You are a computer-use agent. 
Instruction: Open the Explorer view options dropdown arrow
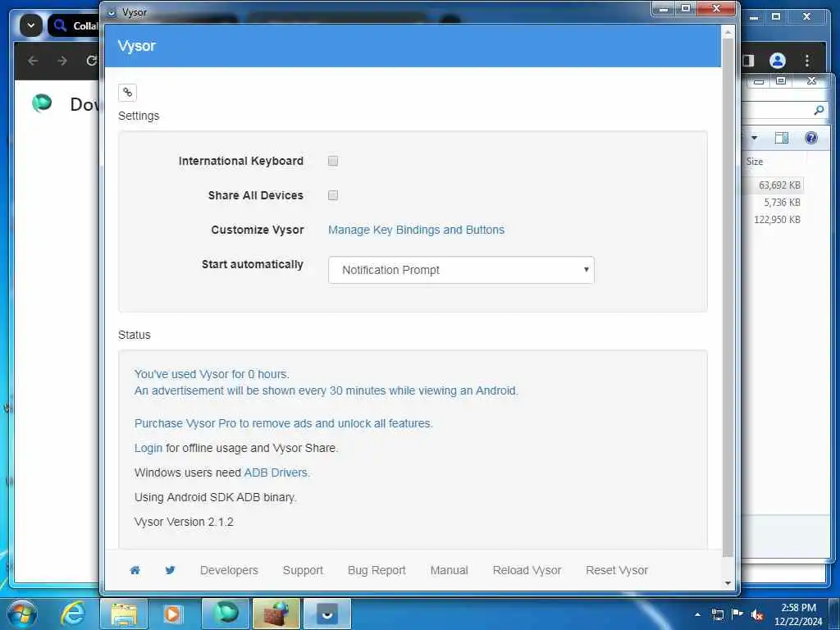pos(755,138)
